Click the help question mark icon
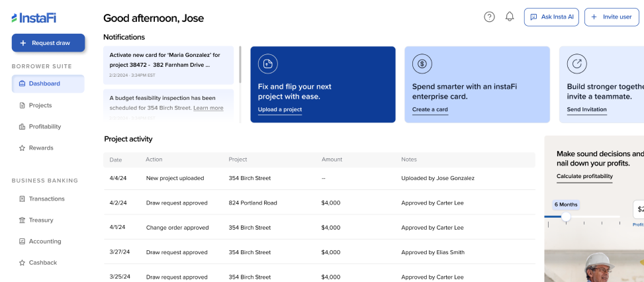The image size is (644, 282). 489,17
